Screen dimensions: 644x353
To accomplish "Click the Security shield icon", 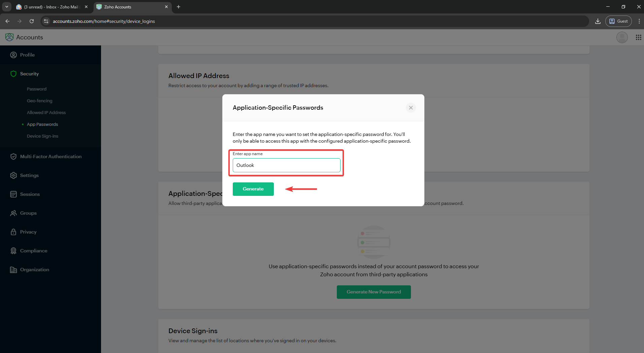I will click(13, 74).
